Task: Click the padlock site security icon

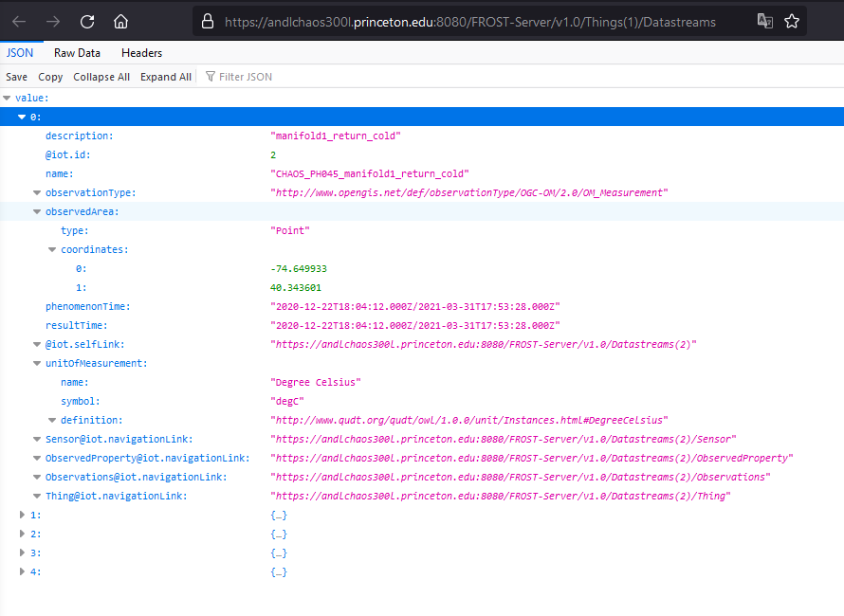Action: (x=209, y=21)
